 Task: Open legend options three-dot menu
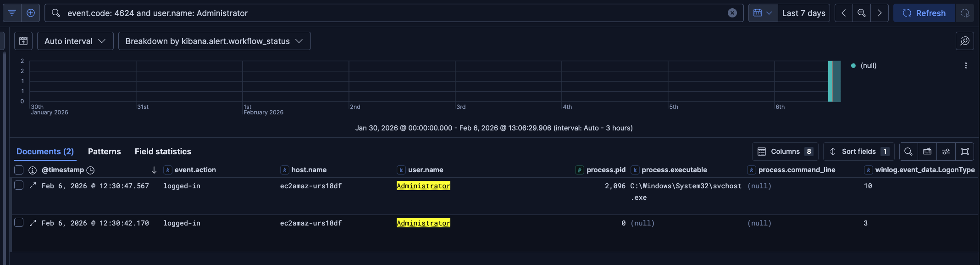tap(966, 66)
